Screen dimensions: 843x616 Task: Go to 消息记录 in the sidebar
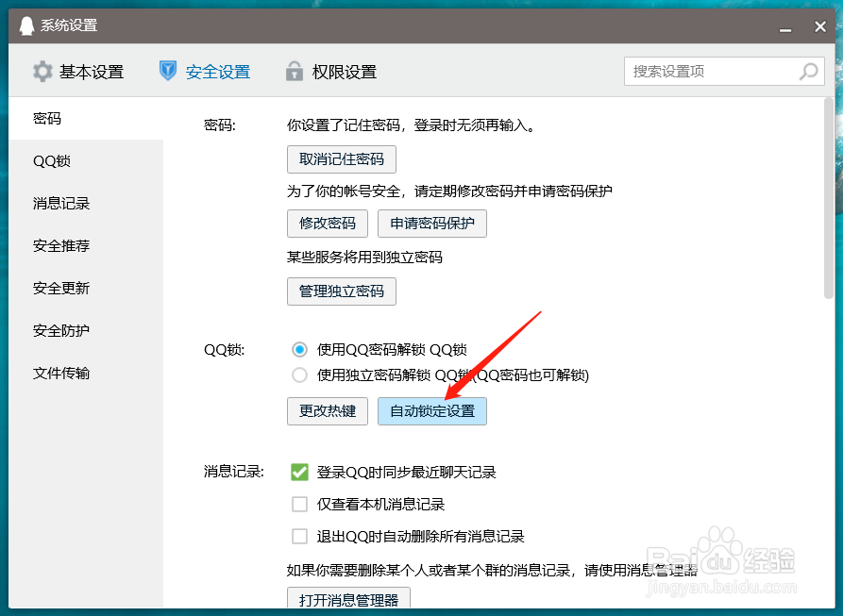86,204
